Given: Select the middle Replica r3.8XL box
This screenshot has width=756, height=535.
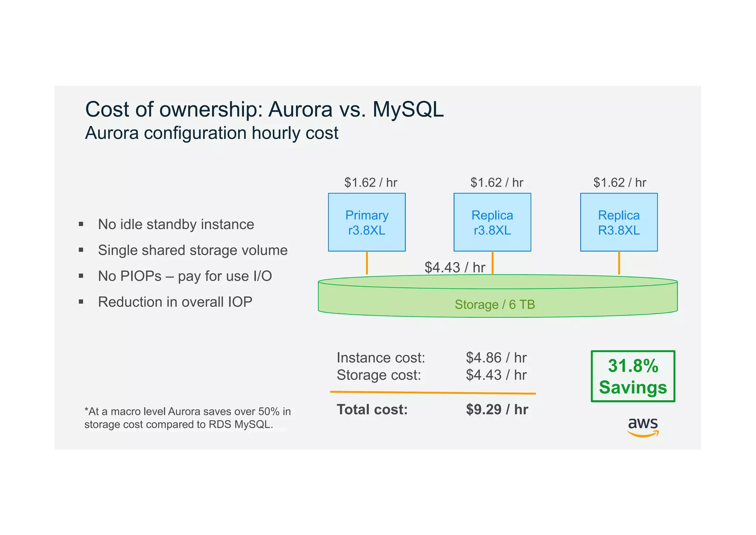Looking at the screenshot, I should coord(492,222).
